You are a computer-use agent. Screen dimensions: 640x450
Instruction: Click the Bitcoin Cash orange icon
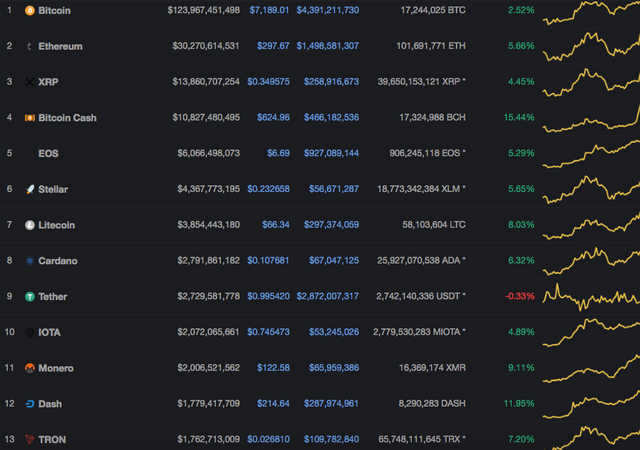pyautogui.click(x=30, y=118)
